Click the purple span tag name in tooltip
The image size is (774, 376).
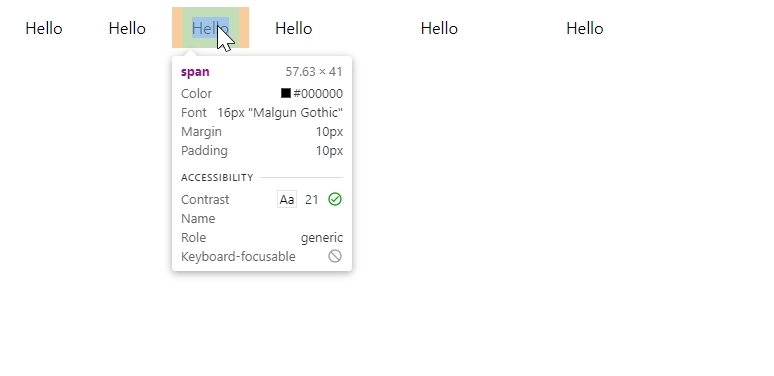coord(195,72)
